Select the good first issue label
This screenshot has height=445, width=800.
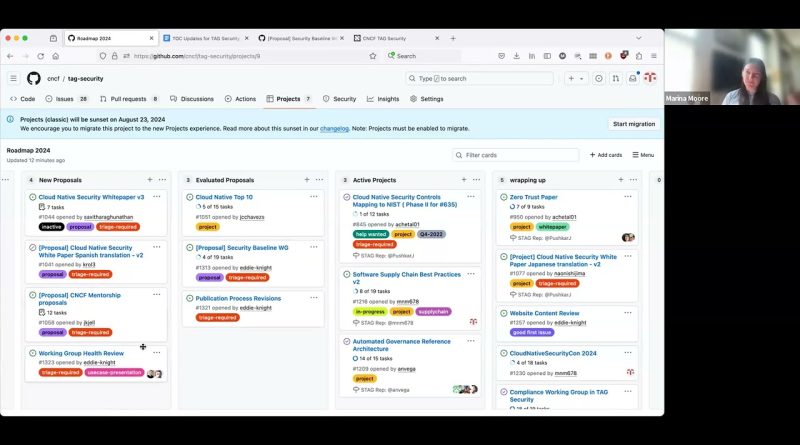(532, 332)
